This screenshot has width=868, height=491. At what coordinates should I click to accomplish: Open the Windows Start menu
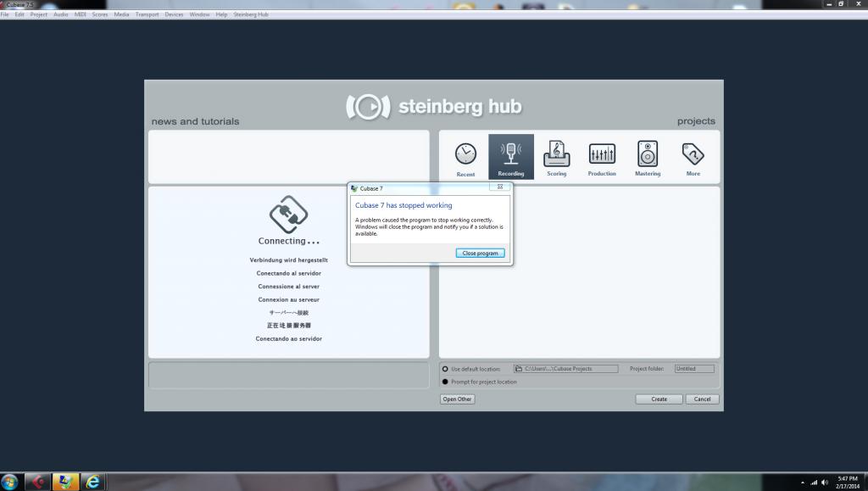pos(9,482)
